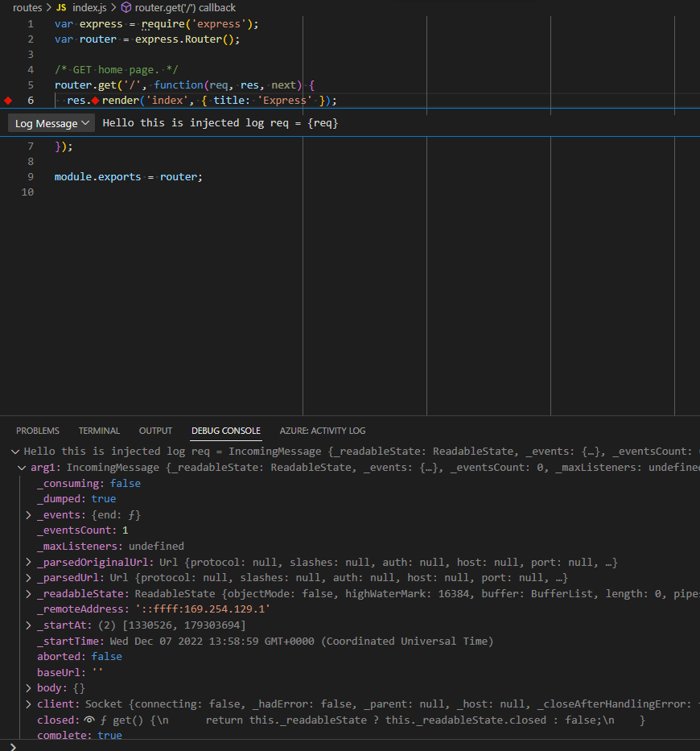
Task: Click line number 1 in the gutter
Action: (31, 24)
